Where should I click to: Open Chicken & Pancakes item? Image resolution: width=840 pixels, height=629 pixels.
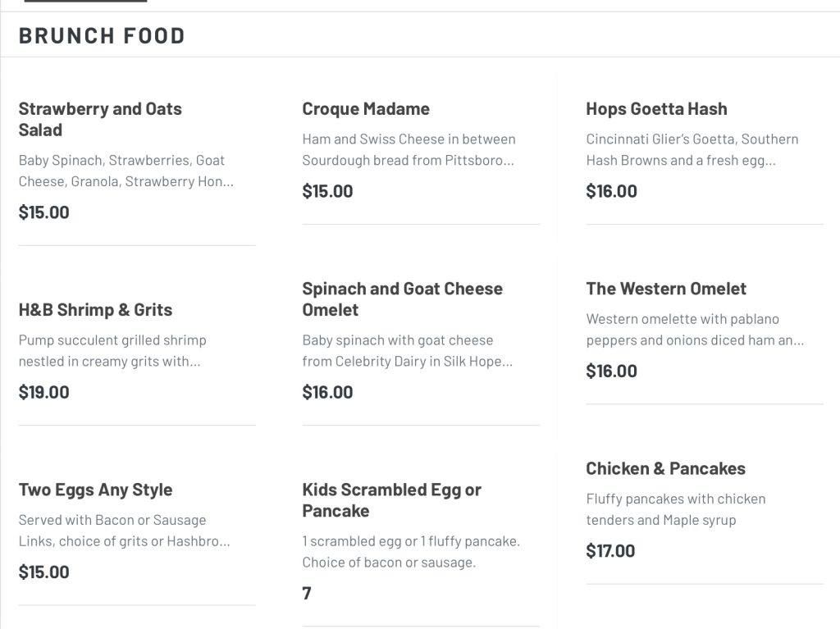tap(665, 468)
